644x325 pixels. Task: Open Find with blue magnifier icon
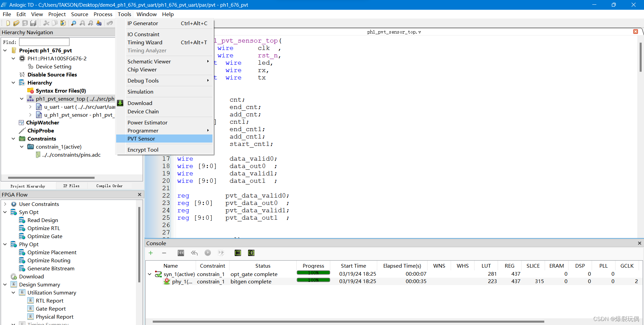73,23
